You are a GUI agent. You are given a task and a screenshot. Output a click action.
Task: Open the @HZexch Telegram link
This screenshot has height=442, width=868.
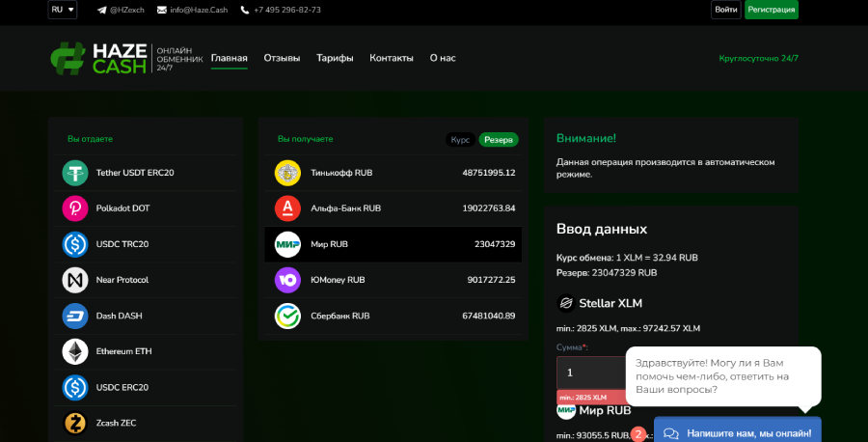[121, 10]
